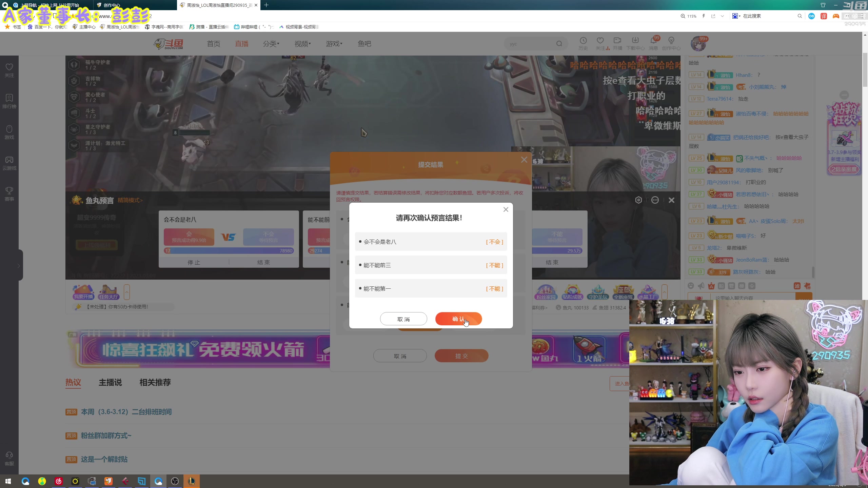Open 任务大厅 icon below the player
Screen dimensions: 868x488
pyautogui.click(x=108, y=292)
